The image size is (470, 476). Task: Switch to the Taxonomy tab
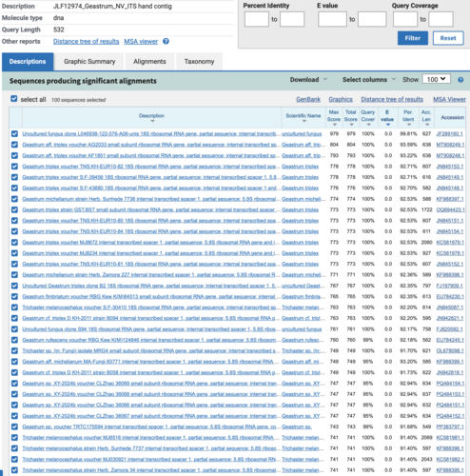(x=199, y=62)
